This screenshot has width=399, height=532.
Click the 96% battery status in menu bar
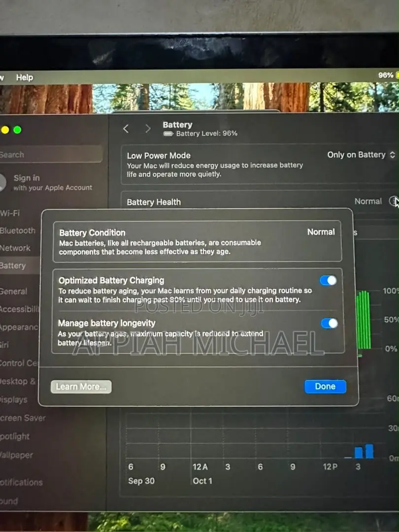[x=388, y=75]
